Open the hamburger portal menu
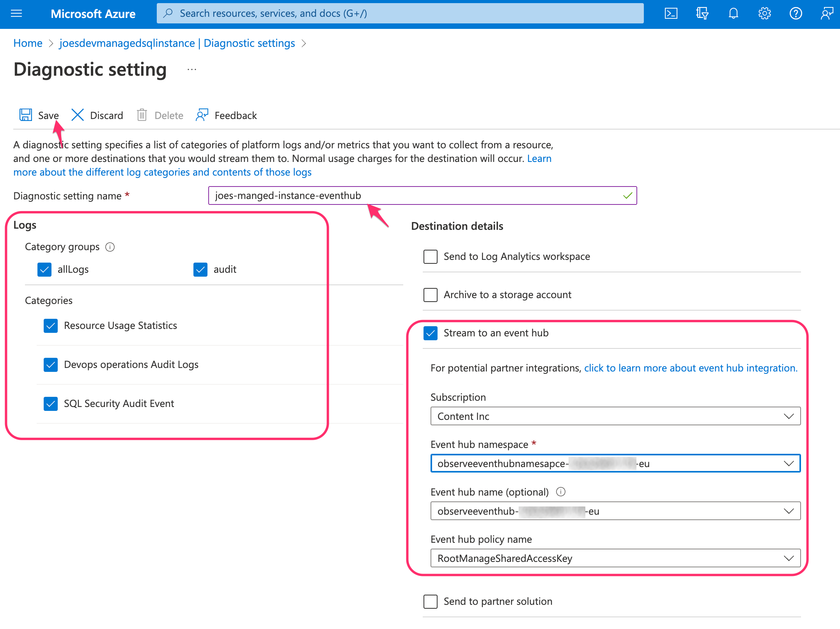Screen dimensions: 840x629 pos(16,14)
